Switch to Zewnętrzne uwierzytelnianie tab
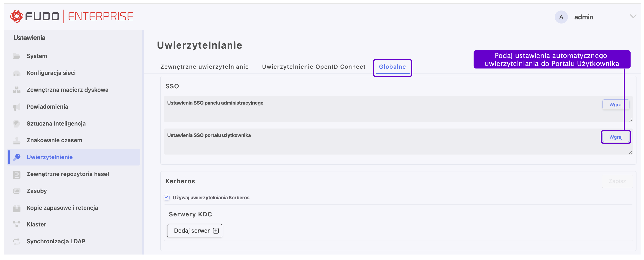Screen dimensions: 644x260 [204, 67]
